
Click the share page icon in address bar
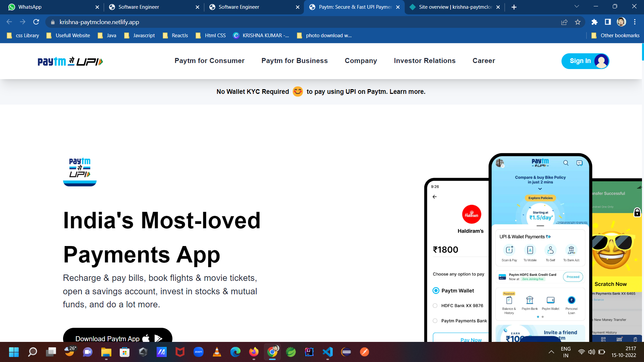click(x=564, y=22)
